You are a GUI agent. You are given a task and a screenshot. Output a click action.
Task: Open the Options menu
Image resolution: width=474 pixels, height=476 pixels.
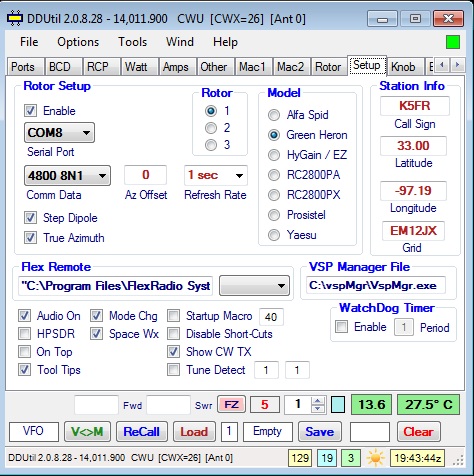78,42
